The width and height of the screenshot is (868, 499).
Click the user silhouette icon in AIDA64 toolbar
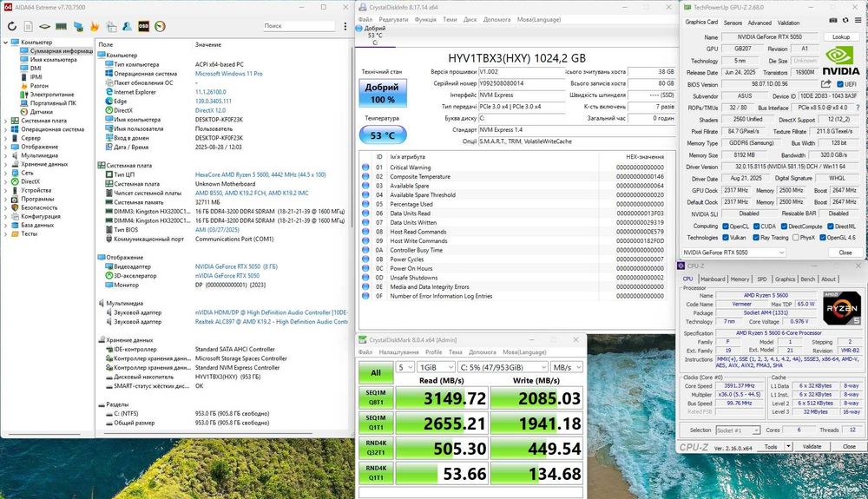point(127,26)
